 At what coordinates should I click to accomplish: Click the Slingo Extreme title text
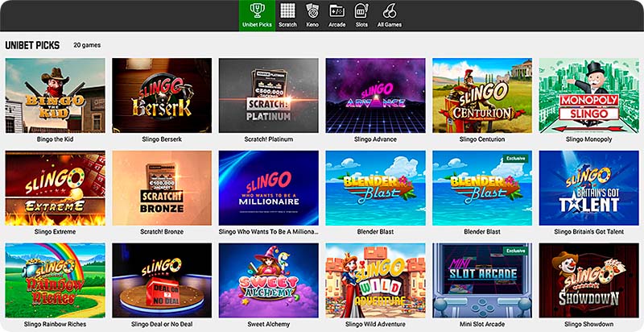click(x=55, y=232)
